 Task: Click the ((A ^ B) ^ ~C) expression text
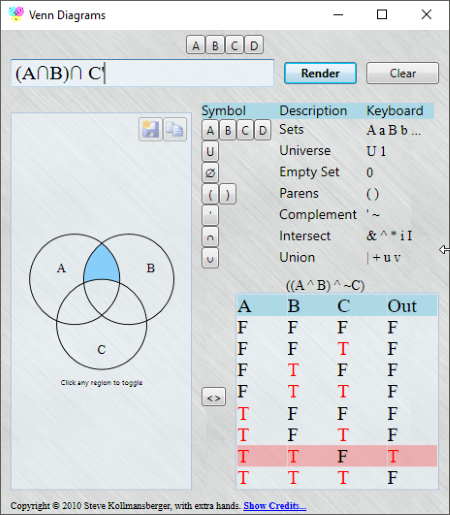pyautogui.click(x=325, y=286)
